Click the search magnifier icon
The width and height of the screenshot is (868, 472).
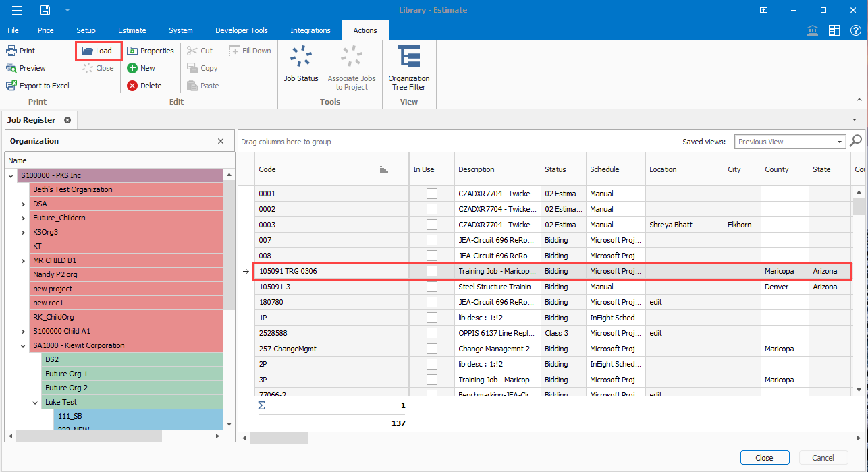tap(856, 141)
